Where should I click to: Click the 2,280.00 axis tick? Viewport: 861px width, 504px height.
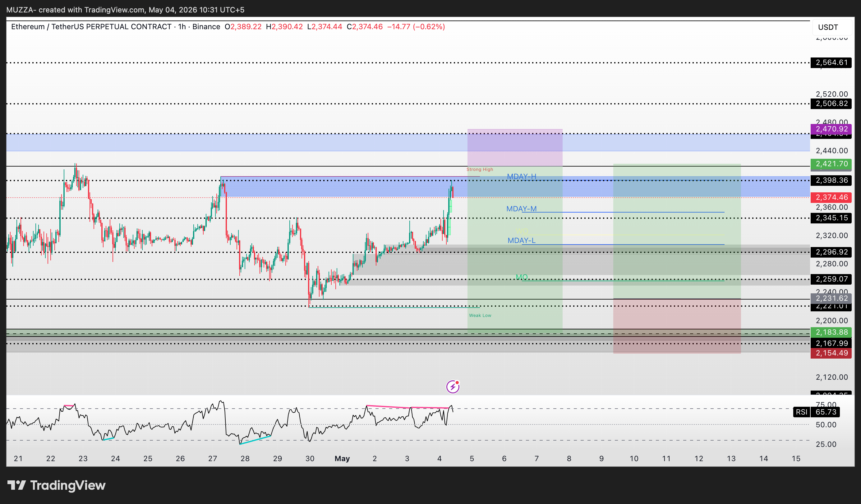(832, 263)
